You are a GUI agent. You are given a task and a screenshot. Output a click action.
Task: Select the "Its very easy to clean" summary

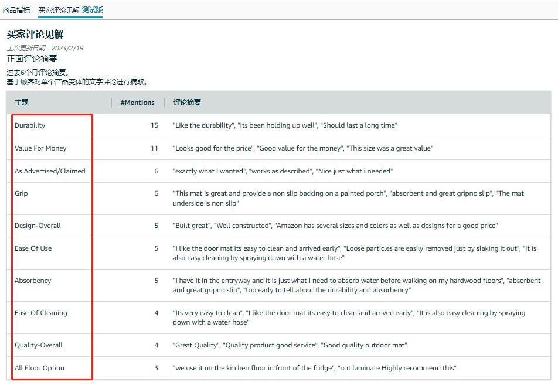(349, 318)
